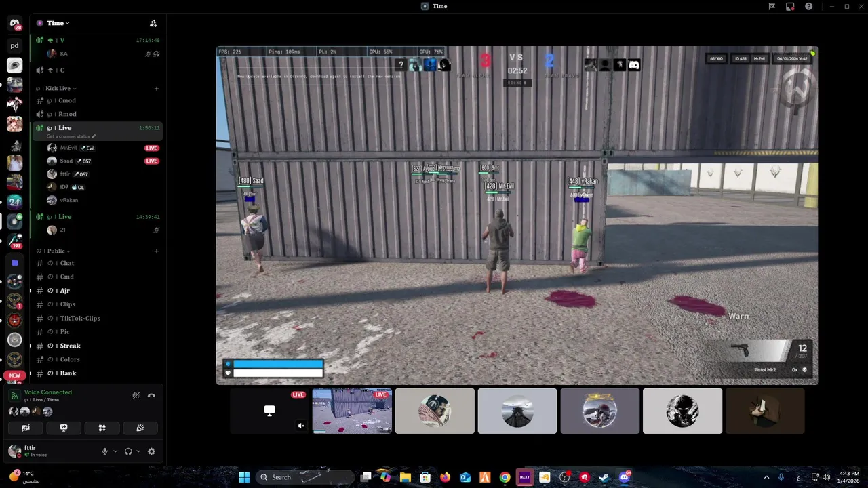Open File Explorer from the taskbar

(405, 477)
